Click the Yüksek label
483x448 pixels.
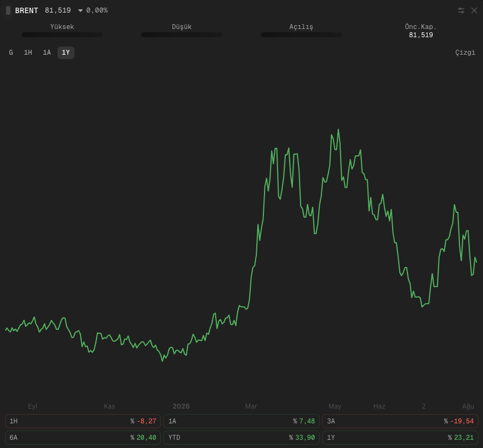click(62, 27)
